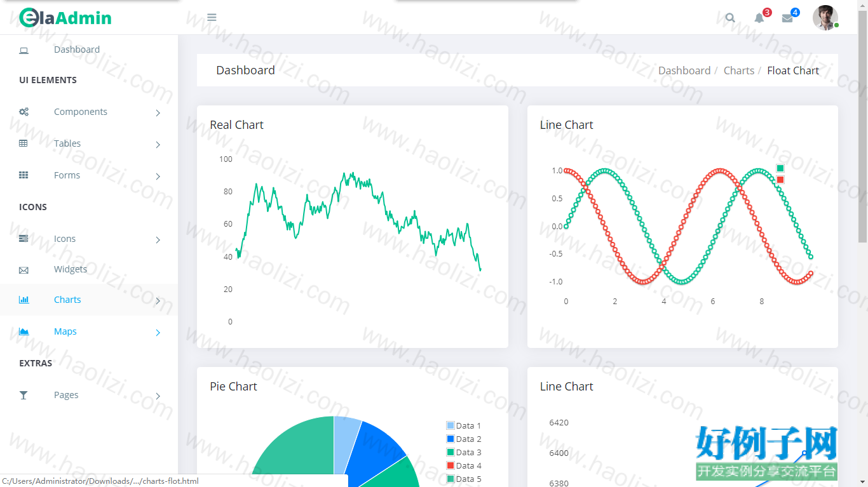Screen dimensions: 868x487
Task: Expand the Forms submenu arrow
Action: (158, 176)
